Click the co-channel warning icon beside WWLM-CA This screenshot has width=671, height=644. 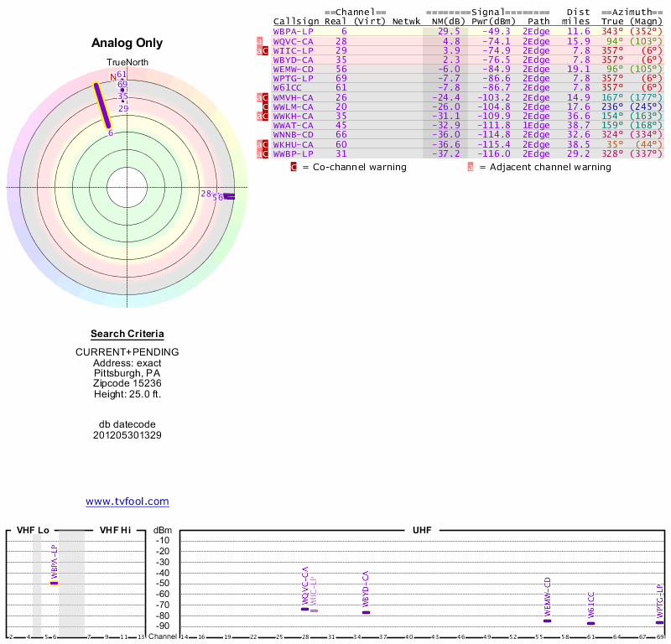coord(265,106)
